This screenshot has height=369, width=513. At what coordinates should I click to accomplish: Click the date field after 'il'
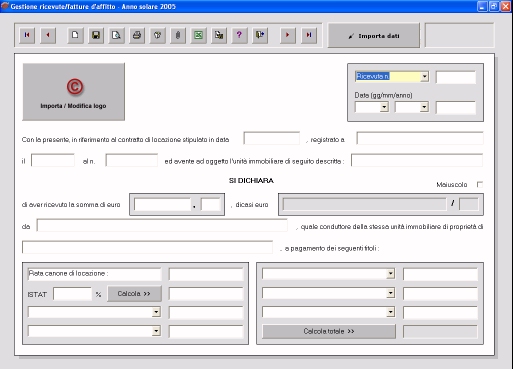pos(53,160)
